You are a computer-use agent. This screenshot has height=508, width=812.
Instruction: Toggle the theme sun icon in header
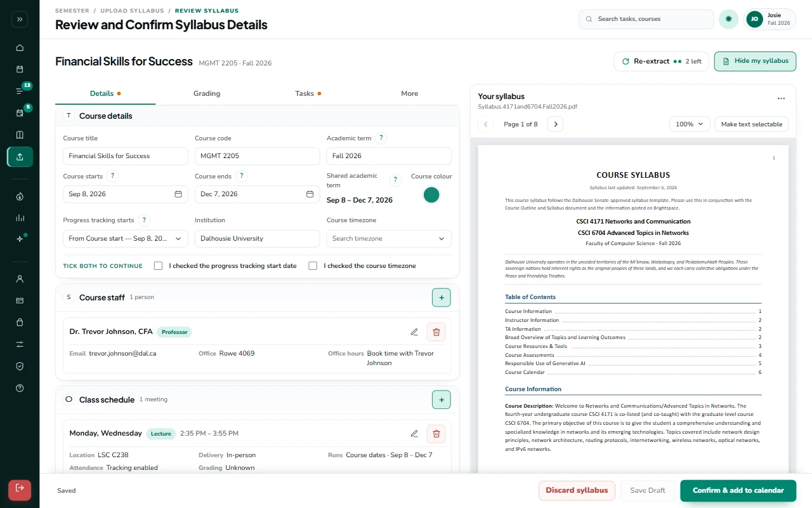click(728, 19)
